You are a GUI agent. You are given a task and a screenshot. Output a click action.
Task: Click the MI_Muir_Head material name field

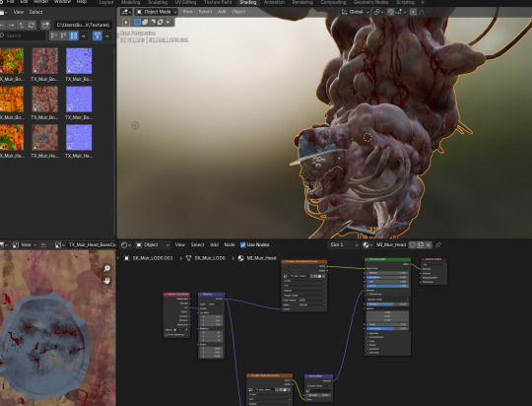391,244
